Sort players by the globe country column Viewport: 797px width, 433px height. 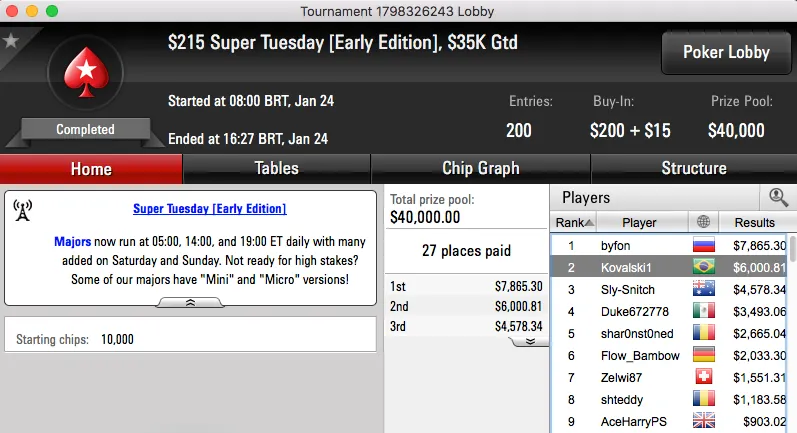[703, 222]
